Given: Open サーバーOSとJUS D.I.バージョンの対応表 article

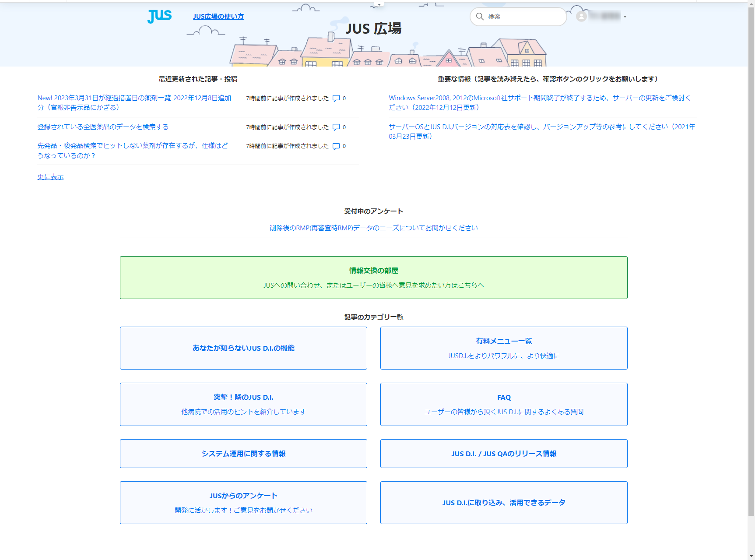Looking at the screenshot, I should (x=542, y=131).
